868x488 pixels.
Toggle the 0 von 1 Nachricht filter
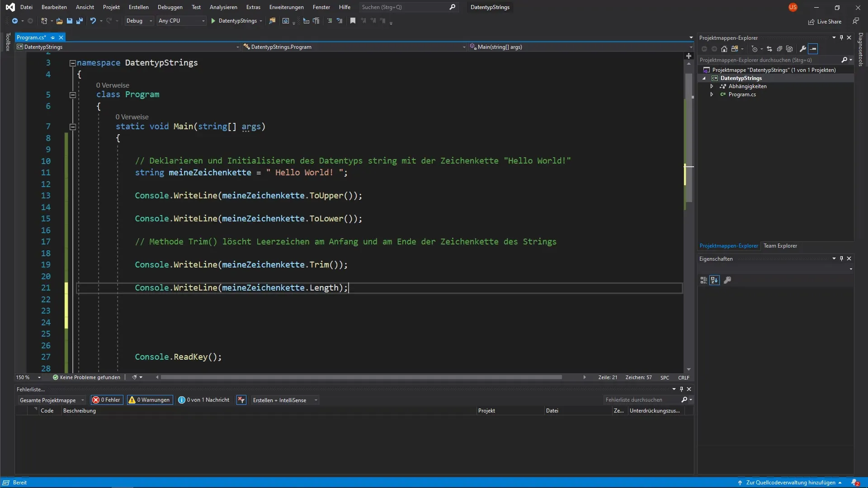203,400
